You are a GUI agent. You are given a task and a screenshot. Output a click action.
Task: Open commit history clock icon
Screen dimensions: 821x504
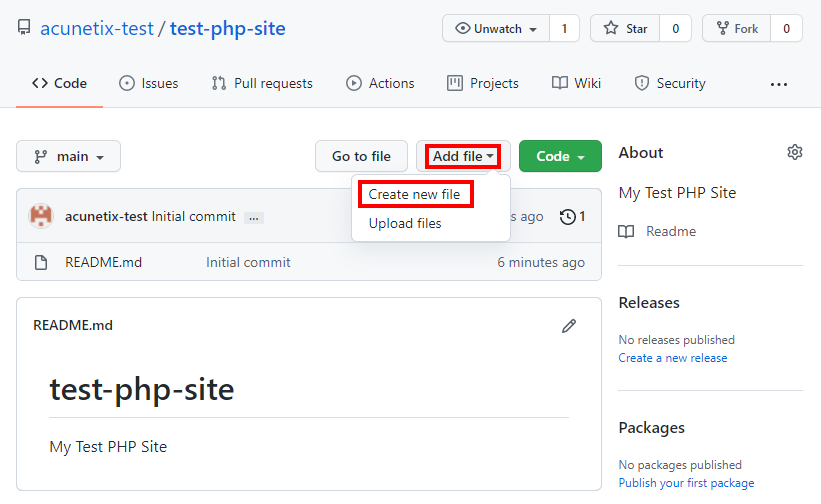(x=568, y=216)
